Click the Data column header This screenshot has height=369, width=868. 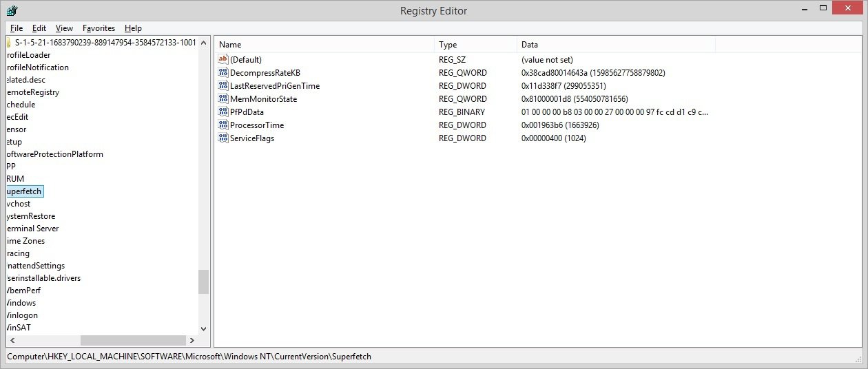tap(617, 45)
